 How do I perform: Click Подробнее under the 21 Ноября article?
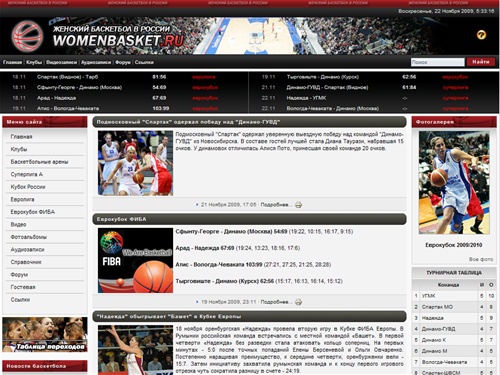[276, 205]
